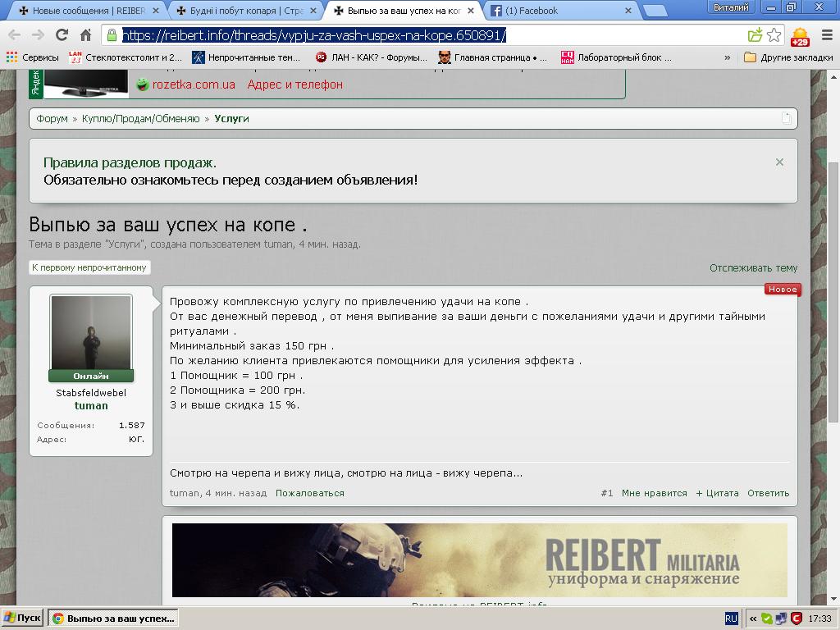This screenshot has width=840, height=630.
Task: Switch the RU keyboard language indicator
Action: pos(731,619)
